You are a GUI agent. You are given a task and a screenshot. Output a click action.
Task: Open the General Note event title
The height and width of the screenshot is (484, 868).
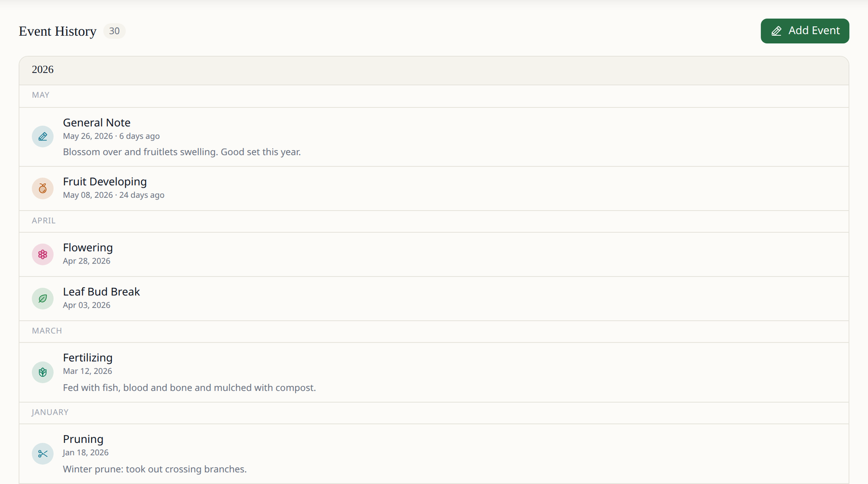[x=97, y=123]
